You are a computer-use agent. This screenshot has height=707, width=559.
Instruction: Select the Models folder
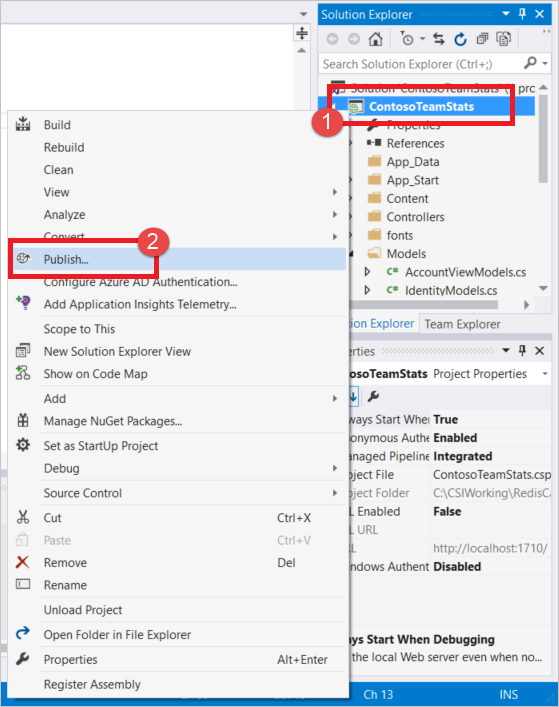click(406, 253)
